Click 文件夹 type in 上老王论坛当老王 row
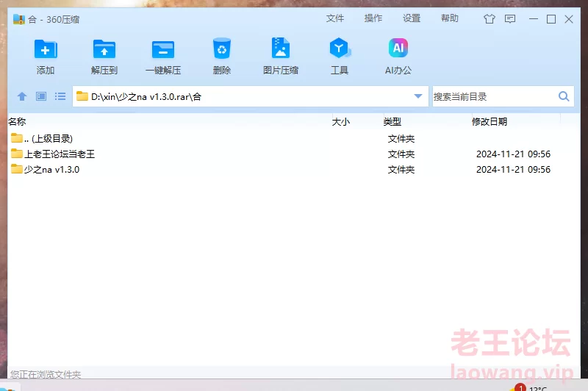The width and height of the screenshot is (588, 391). coord(401,154)
